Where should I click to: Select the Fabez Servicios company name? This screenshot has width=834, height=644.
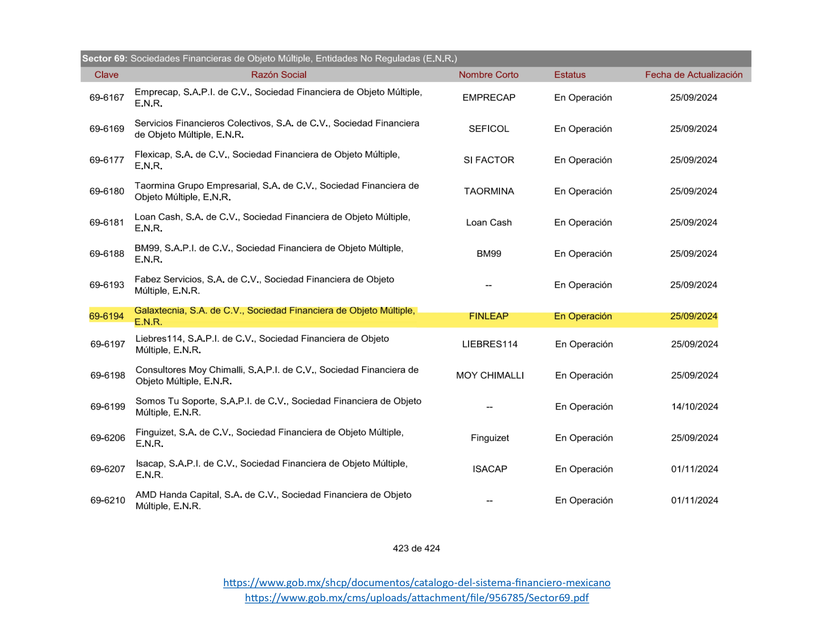(x=264, y=285)
